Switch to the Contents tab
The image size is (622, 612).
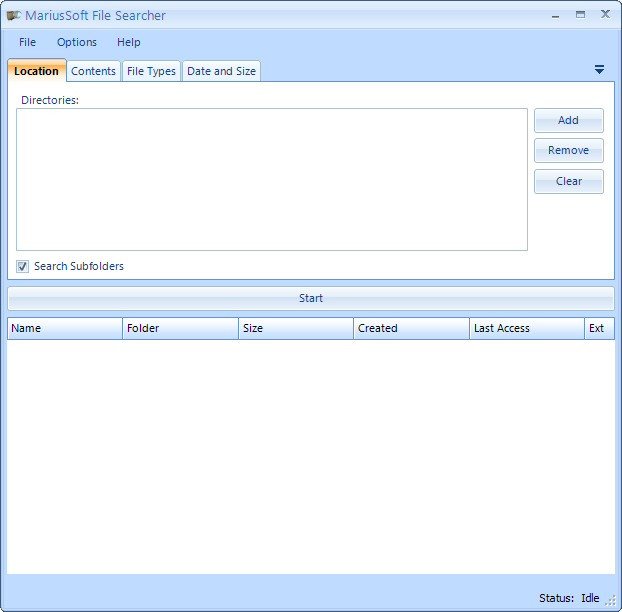pyautogui.click(x=93, y=71)
